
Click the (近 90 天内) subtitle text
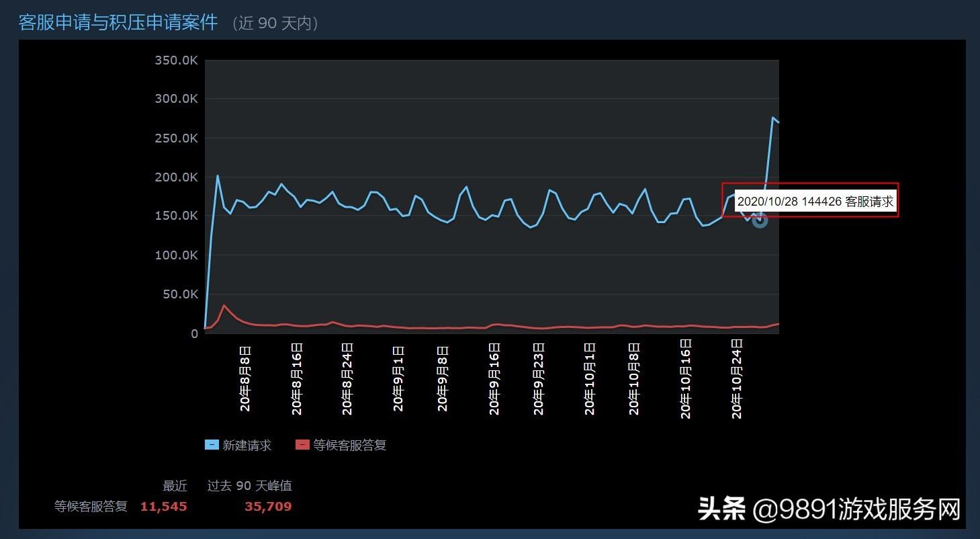tap(275, 24)
